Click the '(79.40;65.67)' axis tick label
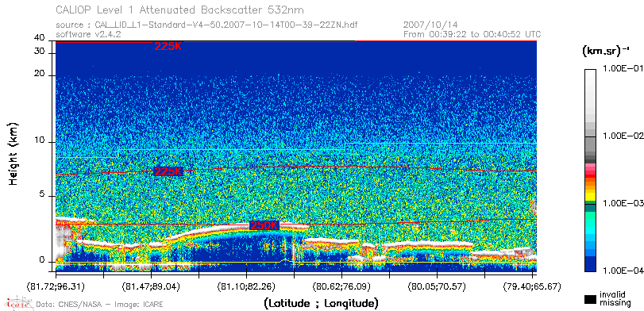The width and height of the screenshot is (644, 311). (532, 286)
